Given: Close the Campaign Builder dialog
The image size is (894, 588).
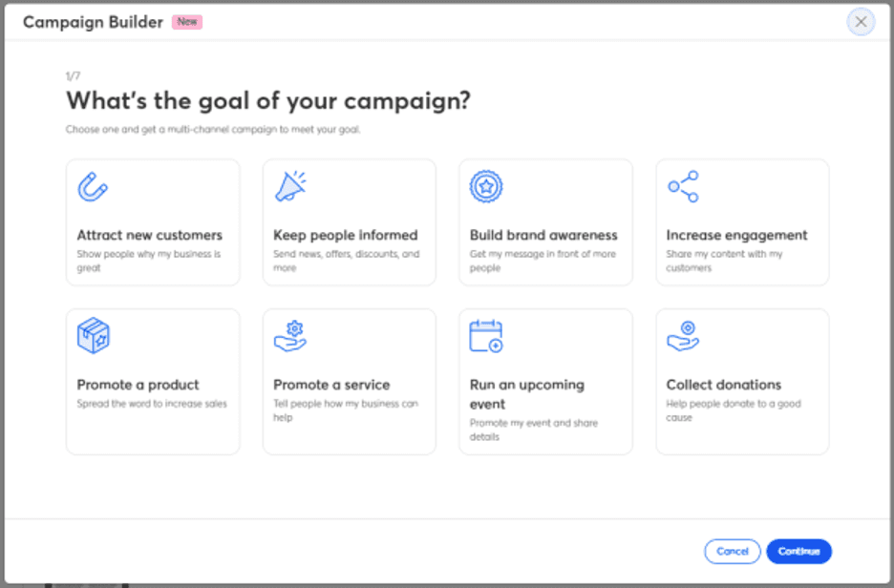Looking at the screenshot, I should 861,22.
